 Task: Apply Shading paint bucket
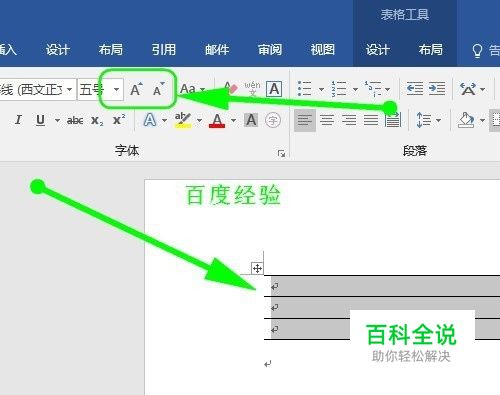[466, 120]
